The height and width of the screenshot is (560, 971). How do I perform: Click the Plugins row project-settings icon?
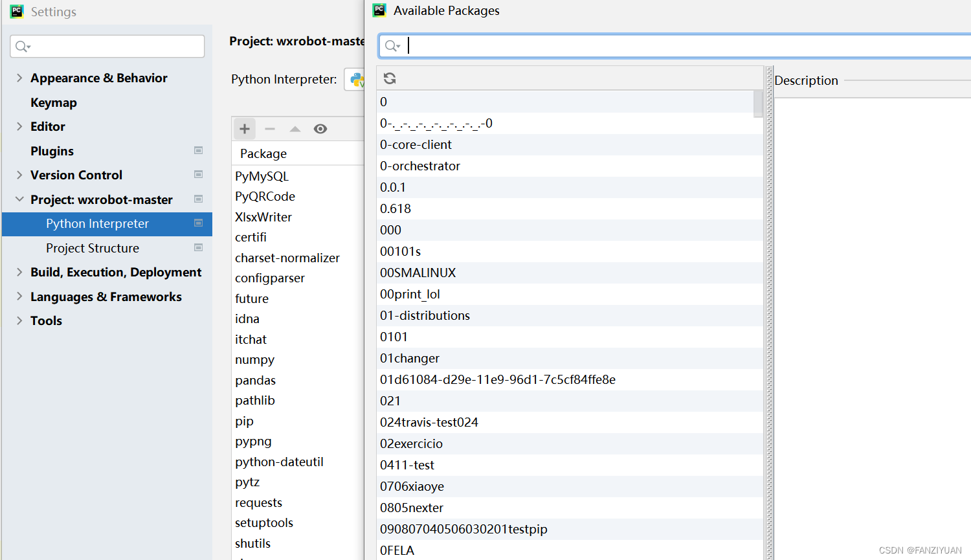tap(199, 150)
